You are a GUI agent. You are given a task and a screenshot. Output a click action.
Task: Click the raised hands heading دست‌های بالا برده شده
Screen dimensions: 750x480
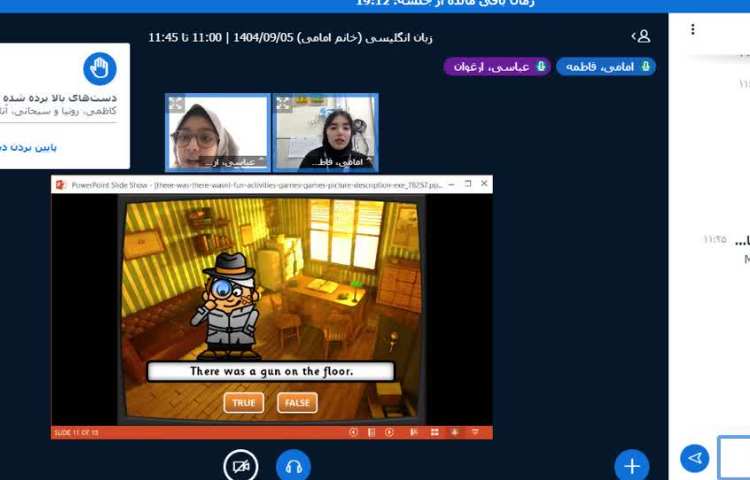tap(59, 98)
